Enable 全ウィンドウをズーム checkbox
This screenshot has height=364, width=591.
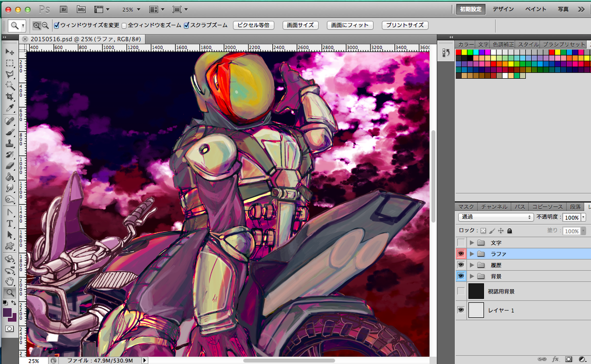click(124, 26)
